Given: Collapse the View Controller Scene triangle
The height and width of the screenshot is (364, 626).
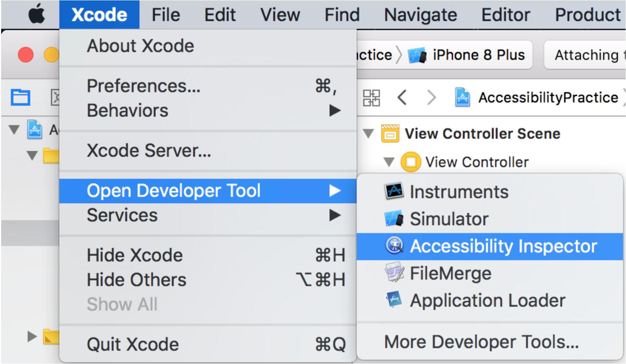Looking at the screenshot, I should pyautogui.click(x=368, y=134).
